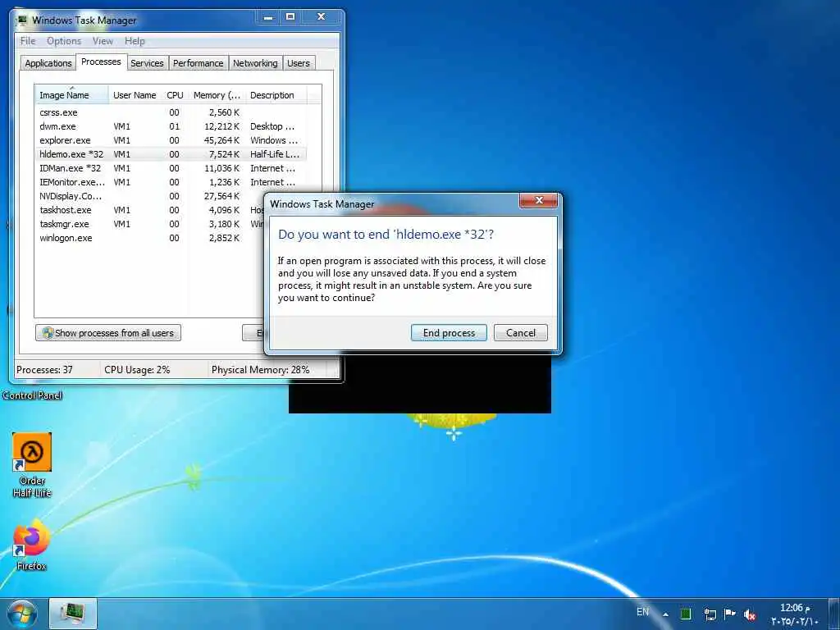Maximize the Windows Task Manager window
840x630 pixels.
click(290, 17)
